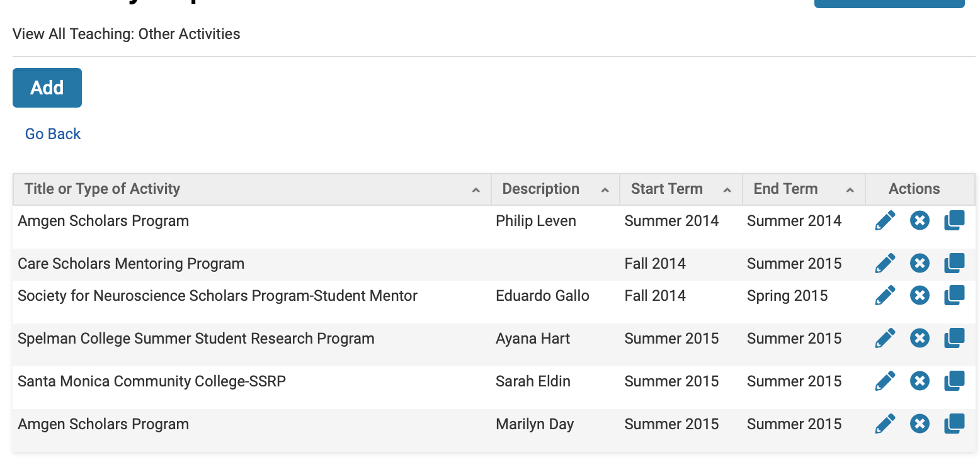Viewport: 980px width, 472px height.
Task: Sort table using the Description column arrow
Action: pos(605,190)
